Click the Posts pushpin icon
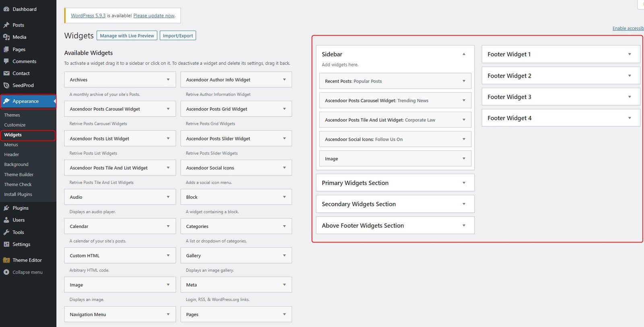Screen dimensions: 644x327 pos(6,25)
